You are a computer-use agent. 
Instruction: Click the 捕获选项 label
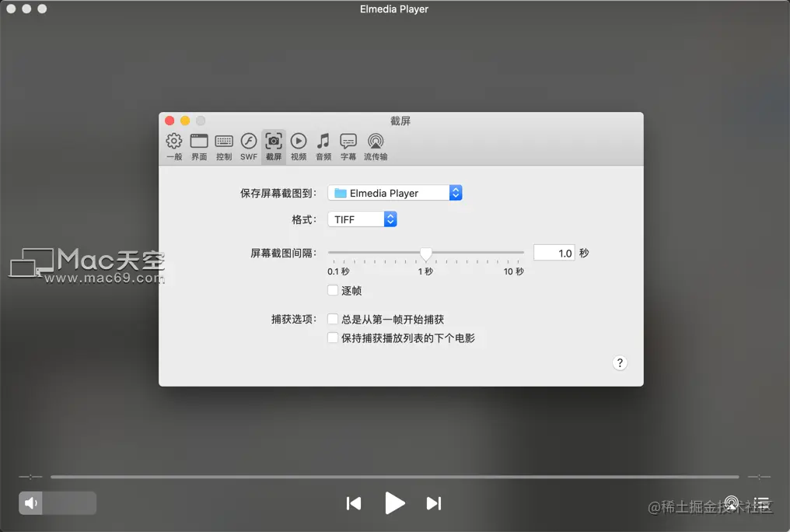point(294,320)
